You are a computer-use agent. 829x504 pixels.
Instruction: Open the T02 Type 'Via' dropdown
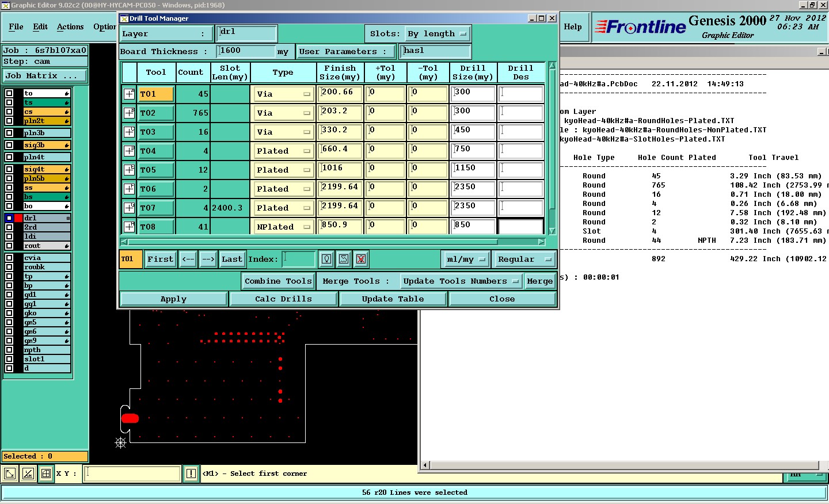[283, 113]
